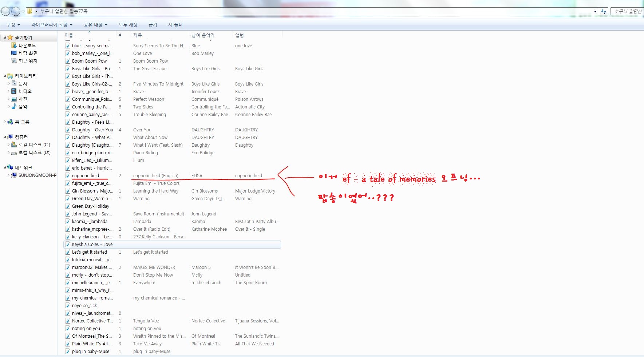Image resolution: width=644 pixels, height=357 pixels.
Task: Select the euphoric field music file
Action: point(85,176)
